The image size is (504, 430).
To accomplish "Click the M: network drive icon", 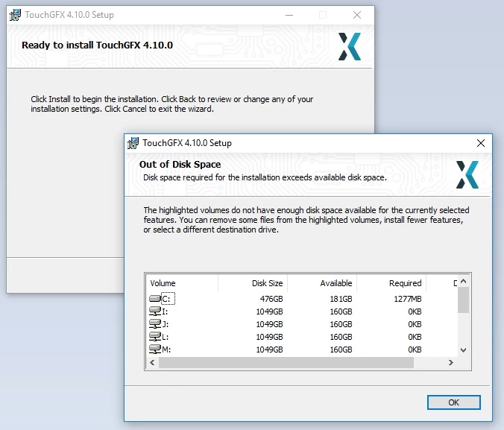I will [155, 349].
